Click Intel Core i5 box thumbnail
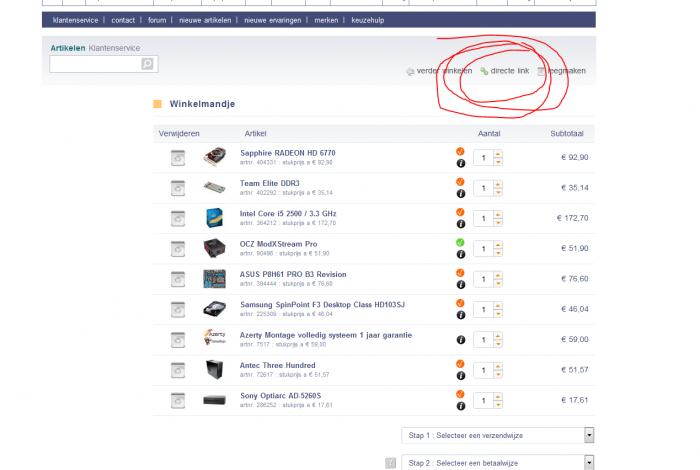This screenshot has height=470, width=700. coord(215,218)
